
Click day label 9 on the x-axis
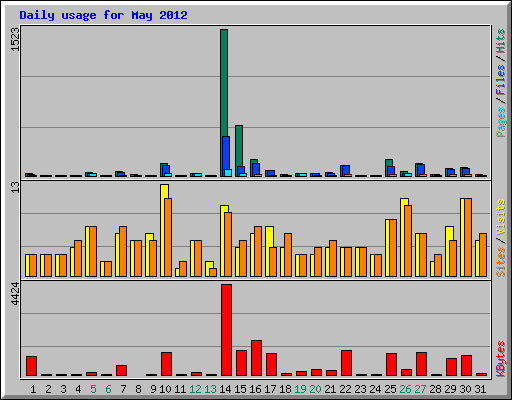point(153,389)
